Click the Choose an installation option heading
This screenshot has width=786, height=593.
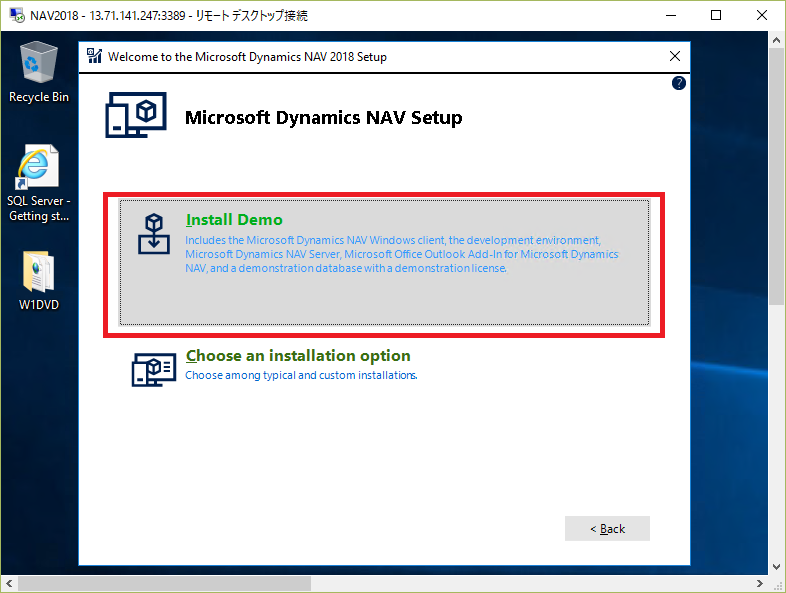[x=298, y=355]
